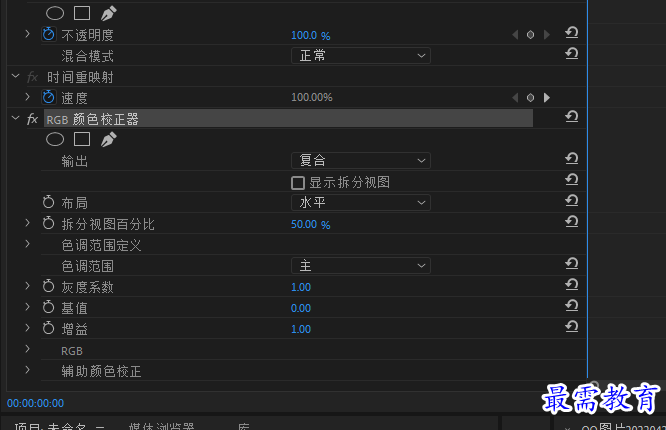Expand the 不透明度 property
Image resolution: width=666 pixels, height=430 pixels.
[28, 34]
